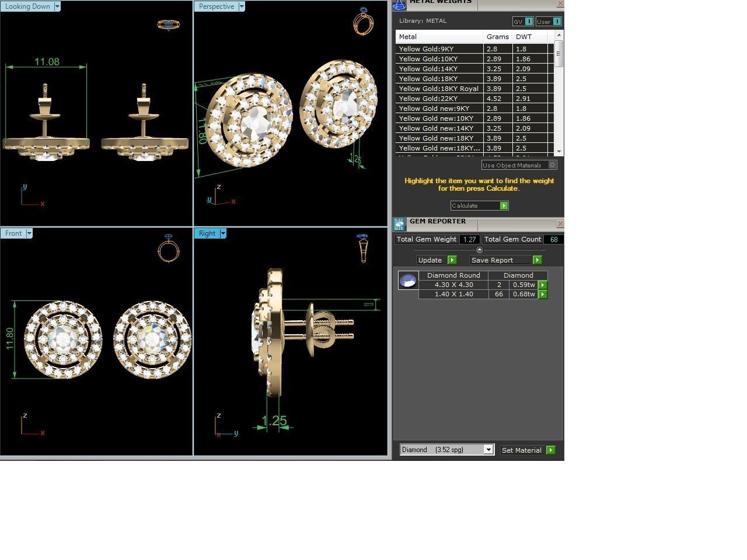Close the Gem Reporter panel
747x560 pixels.
(560, 224)
